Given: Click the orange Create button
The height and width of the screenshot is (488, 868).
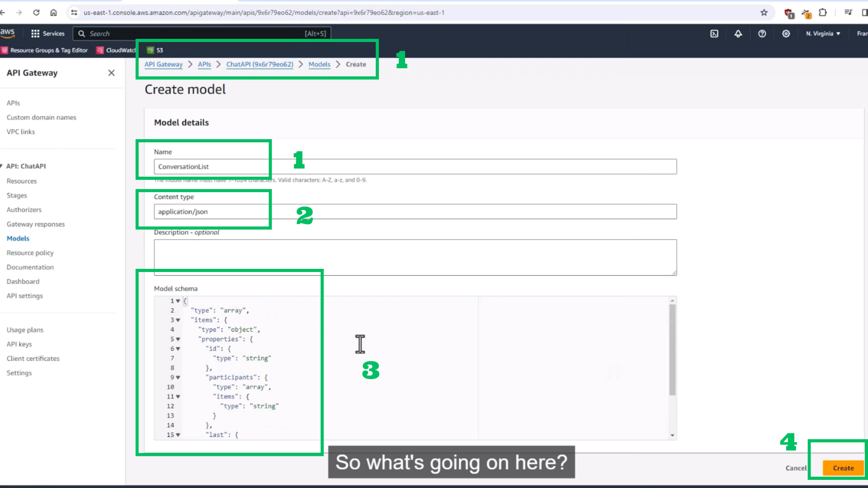Looking at the screenshot, I should click(x=843, y=468).
